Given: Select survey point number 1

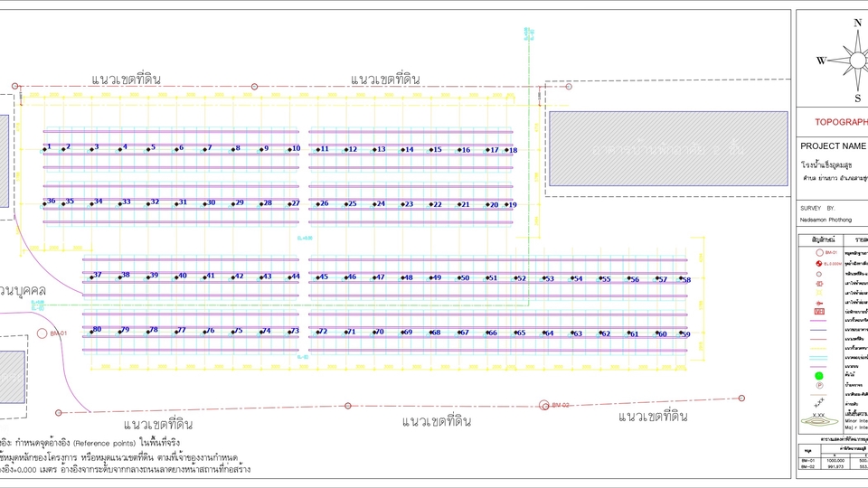Looking at the screenshot, I should point(46,148).
